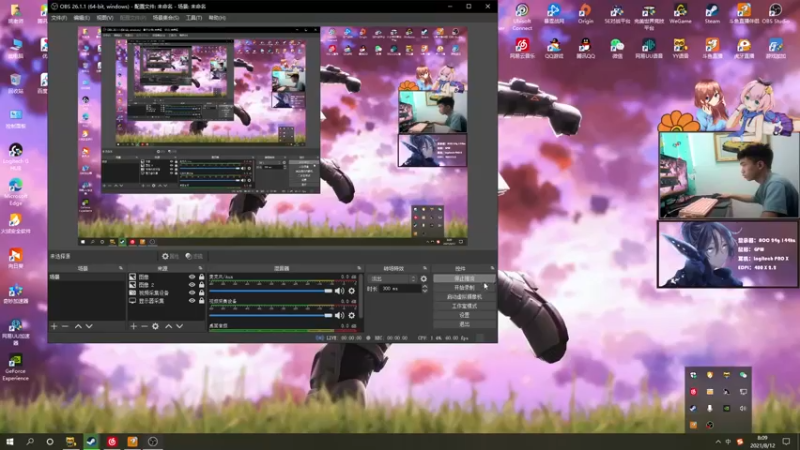
Task: Open the scene transition type dropdown
Action: [392, 279]
